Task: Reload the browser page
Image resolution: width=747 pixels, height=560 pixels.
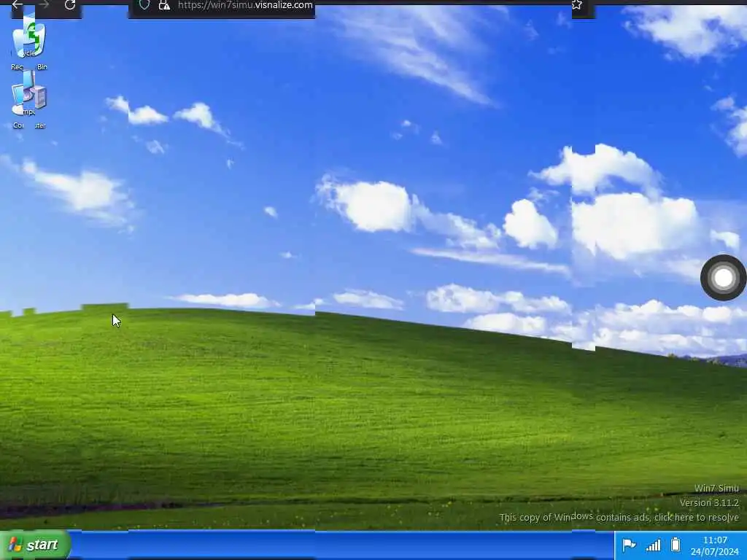Action: pos(70,5)
